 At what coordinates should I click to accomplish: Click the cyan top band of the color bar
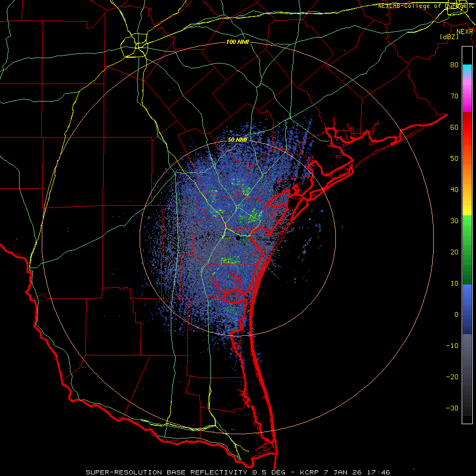point(467,70)
